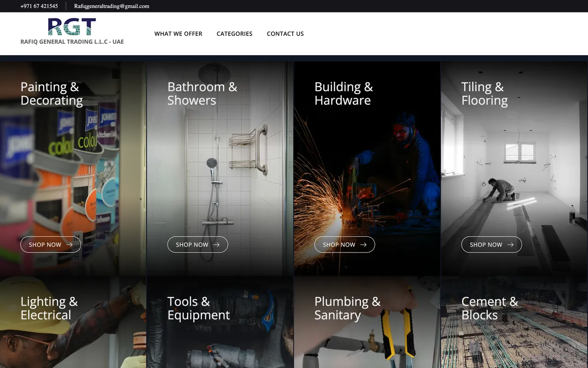Go to Contact Us page

tap(285, 34)
